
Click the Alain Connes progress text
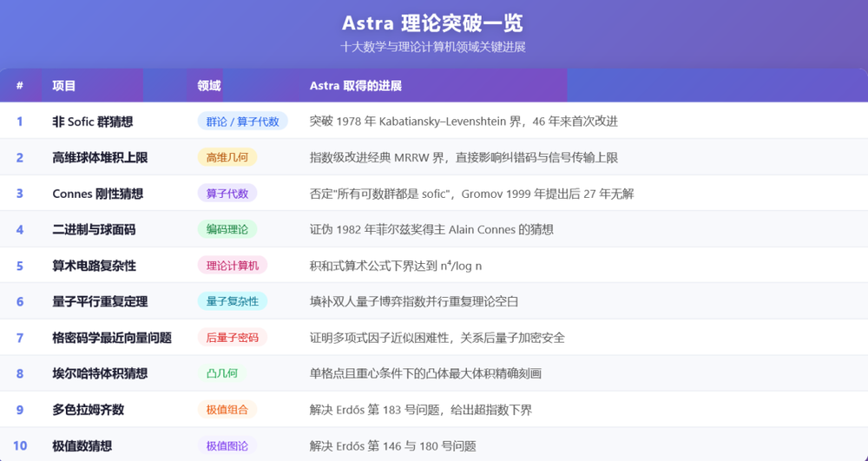coord(431,229)
